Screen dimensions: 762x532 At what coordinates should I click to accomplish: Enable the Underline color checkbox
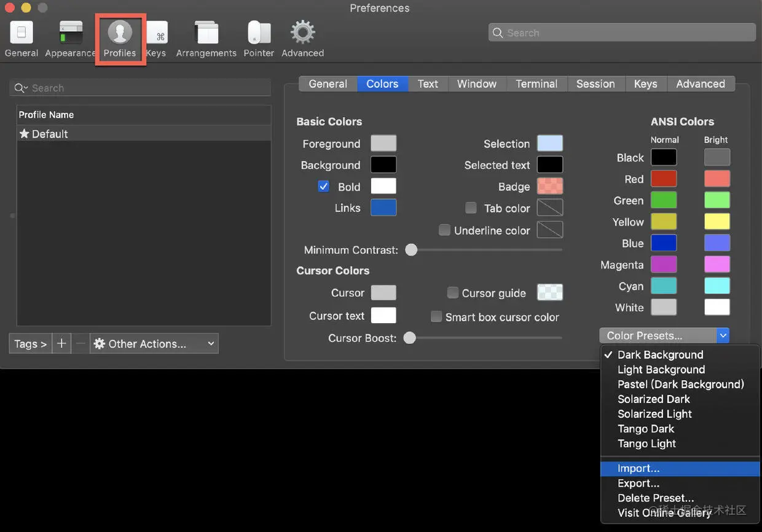click(444, 230)
